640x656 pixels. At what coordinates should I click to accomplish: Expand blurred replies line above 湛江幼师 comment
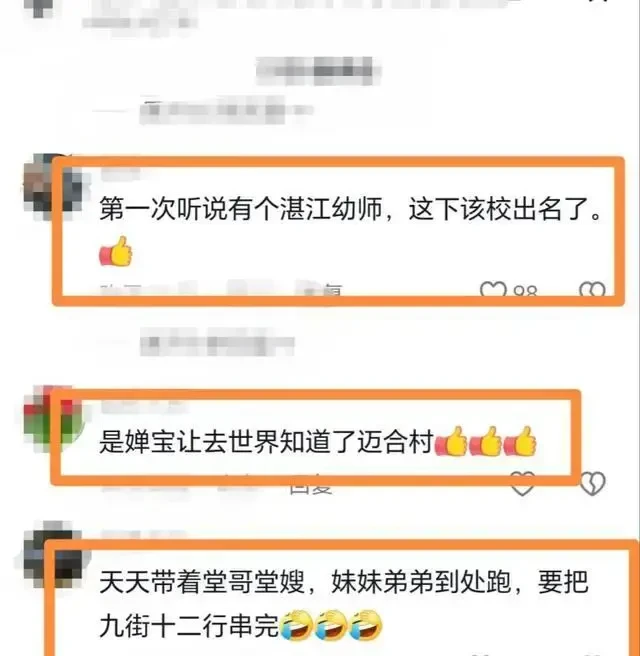pos(226,110)
